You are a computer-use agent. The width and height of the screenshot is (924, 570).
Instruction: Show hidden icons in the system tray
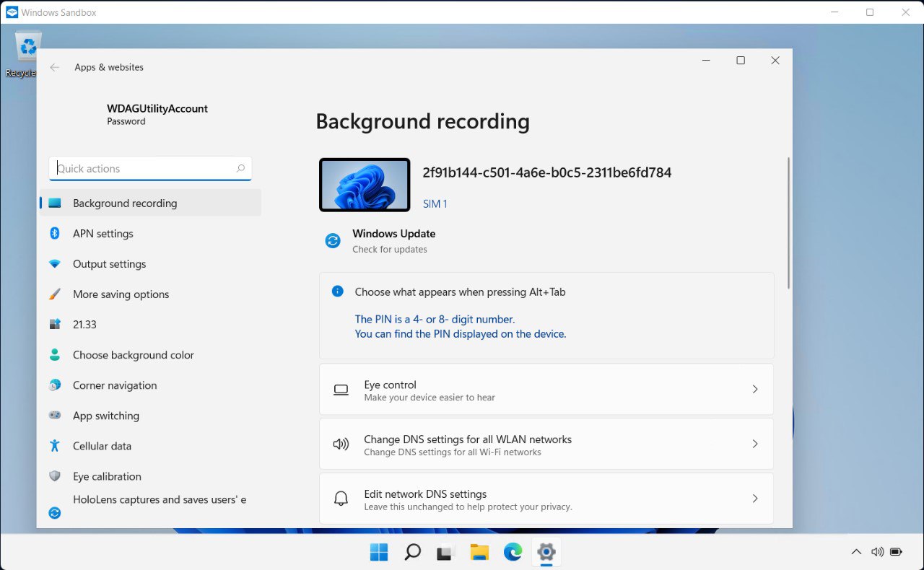856,552
